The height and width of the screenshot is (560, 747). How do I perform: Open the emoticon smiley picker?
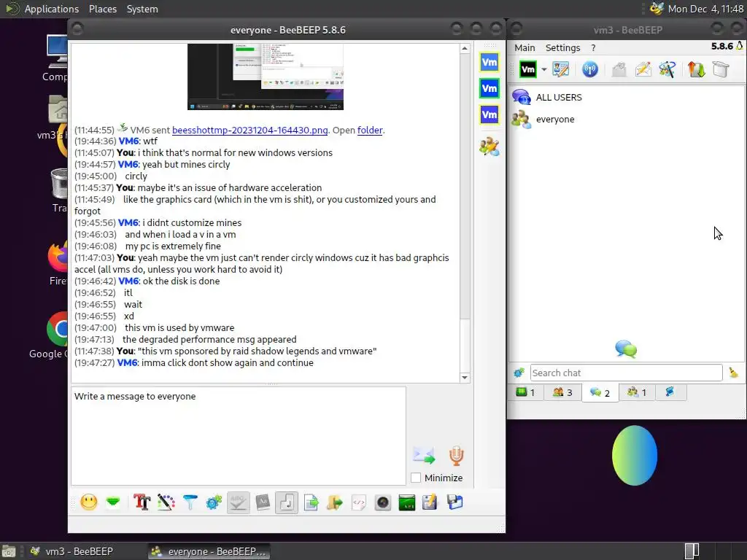coord(89,502)
